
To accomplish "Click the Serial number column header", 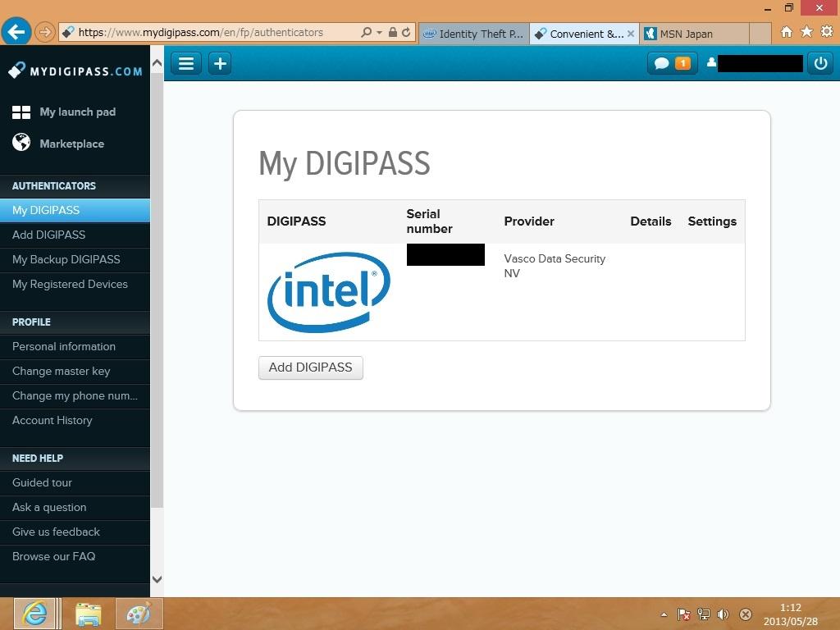I will [429, 221].
